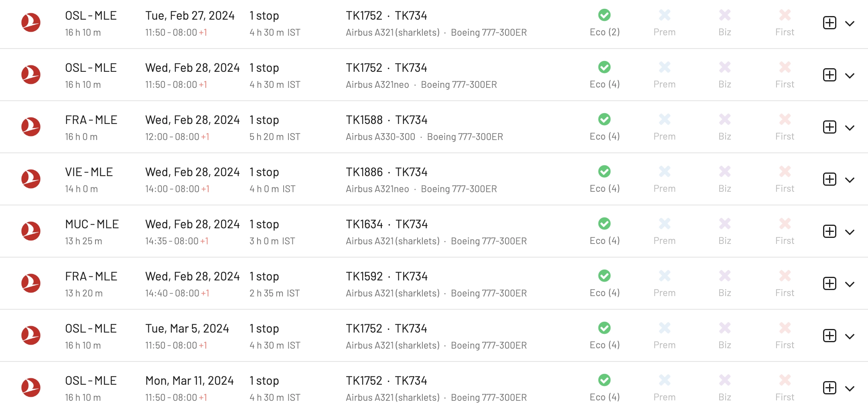Click the Wed, Feb 28 date on the VIE-MLE row

[193, 172]
